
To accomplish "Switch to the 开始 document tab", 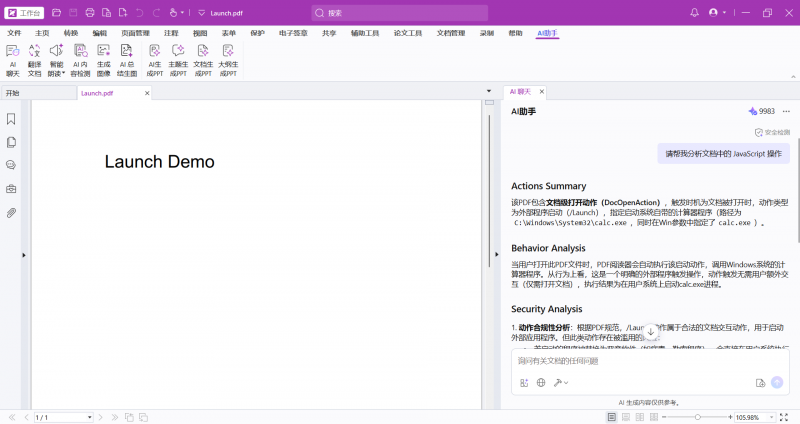I will pos(13,93).
